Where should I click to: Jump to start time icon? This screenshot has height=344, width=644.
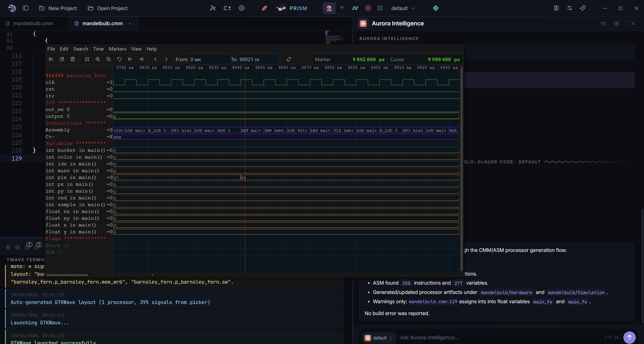(x=130, y=59)
